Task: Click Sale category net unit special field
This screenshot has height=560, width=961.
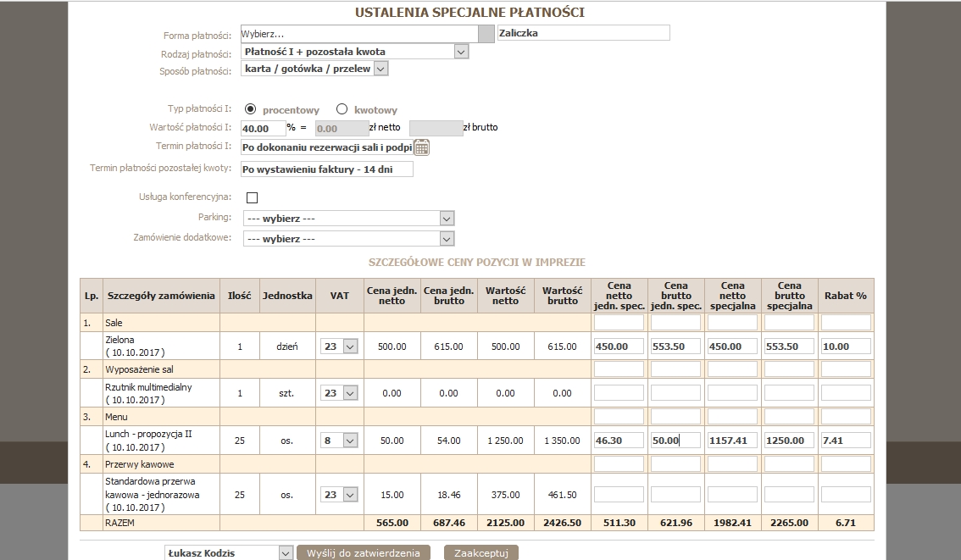Action: [619, 322]
